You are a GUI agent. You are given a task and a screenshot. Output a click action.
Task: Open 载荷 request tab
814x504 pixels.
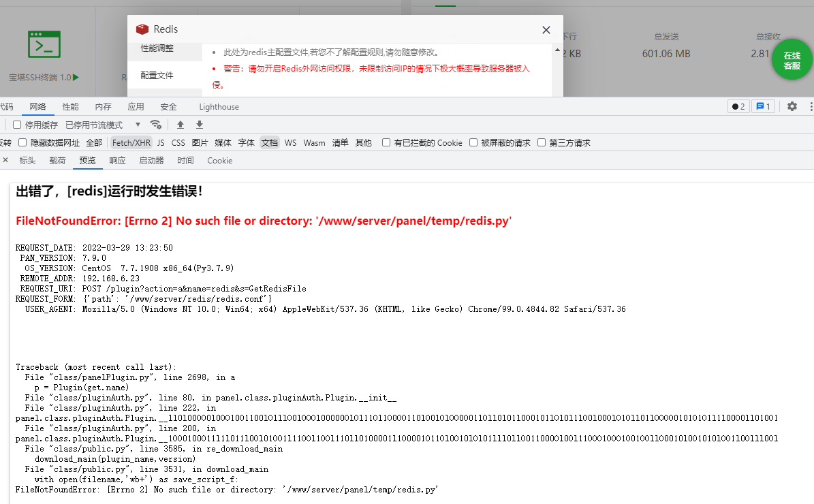pos(58,160)
